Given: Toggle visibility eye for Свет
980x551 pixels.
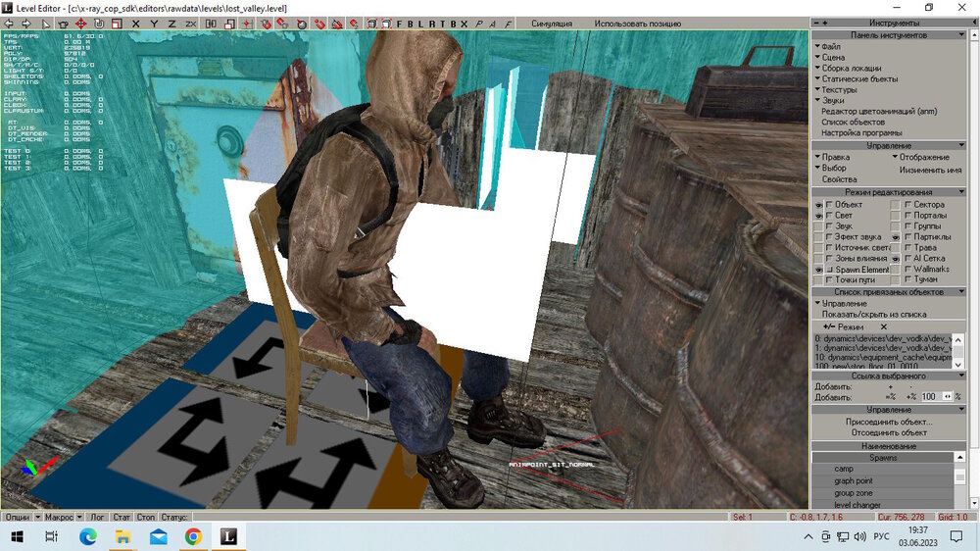Looking at the screenshot, I should [x=818, y=216].
